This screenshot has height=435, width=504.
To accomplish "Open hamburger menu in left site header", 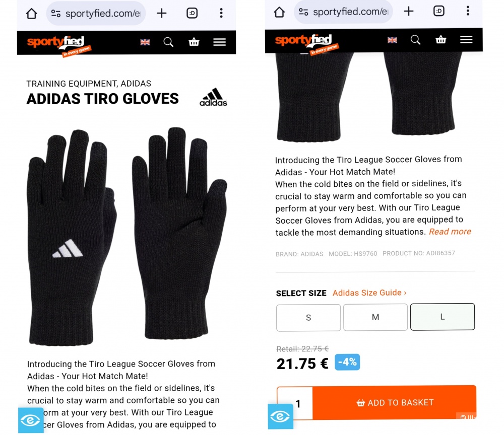I will pyautogui.click(x=220, y=42).
